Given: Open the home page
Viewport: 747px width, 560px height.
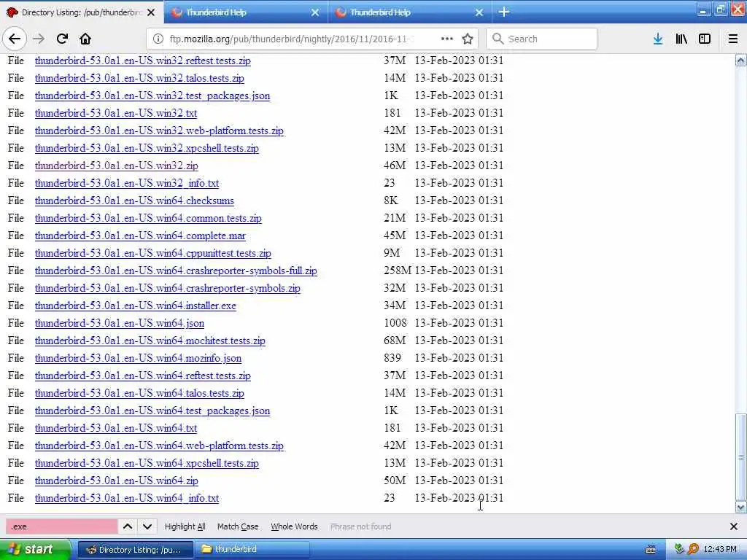Looking at the screenshot, I should pos(85,39).
